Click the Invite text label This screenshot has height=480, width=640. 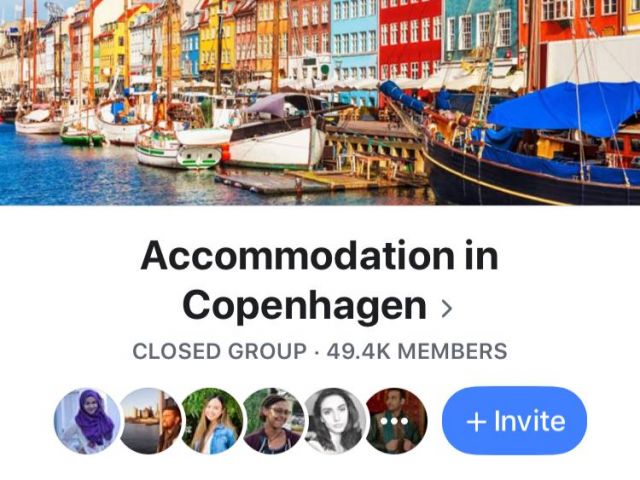[x=530, y=421]
